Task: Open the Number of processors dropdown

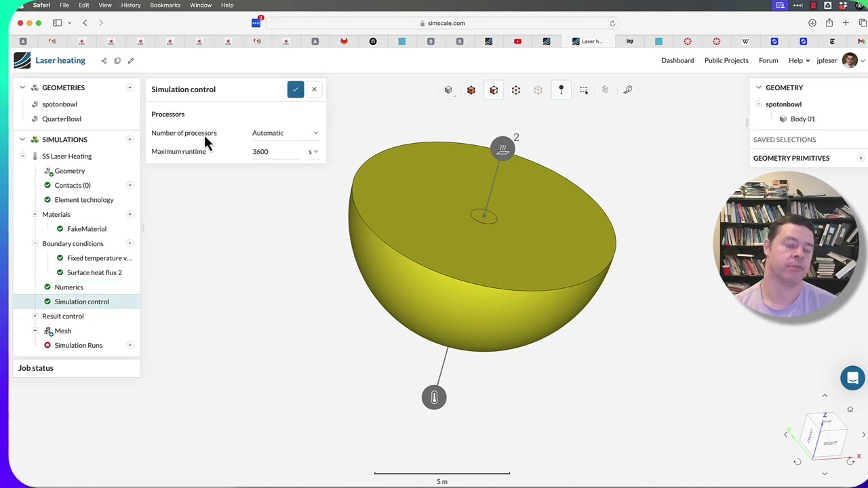Action: [x=285, y=133]
